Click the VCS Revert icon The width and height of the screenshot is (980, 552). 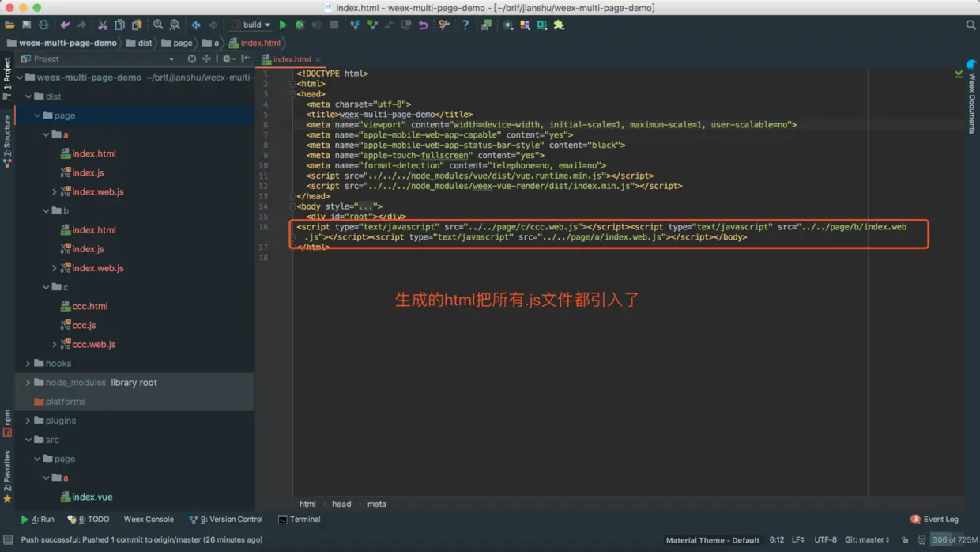423,25
